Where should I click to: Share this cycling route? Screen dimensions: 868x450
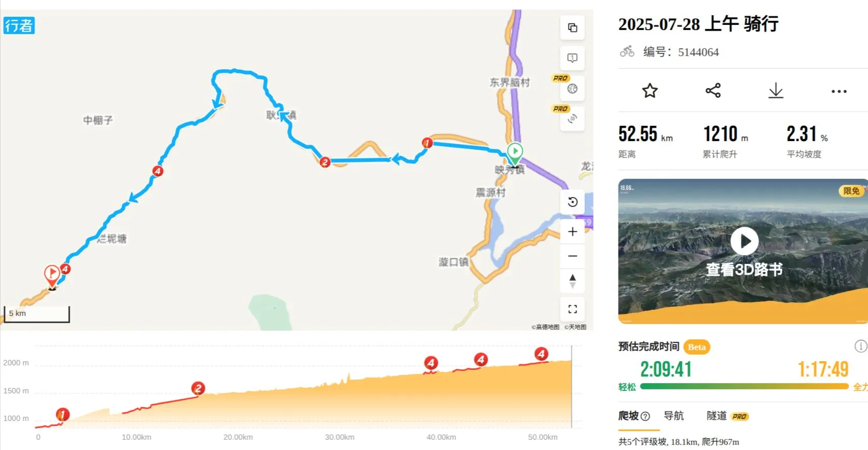coord(713,91)
